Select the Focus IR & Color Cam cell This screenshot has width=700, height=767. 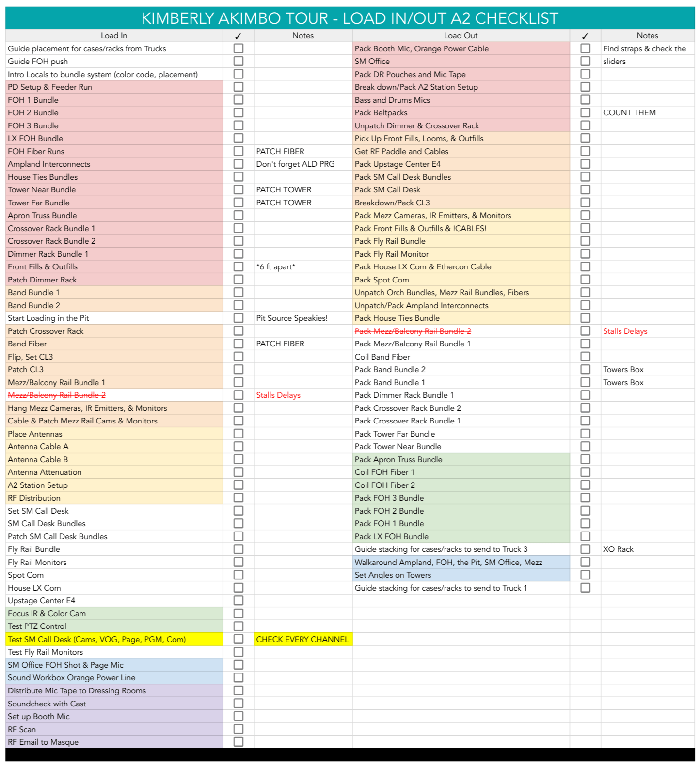(114, 613)
